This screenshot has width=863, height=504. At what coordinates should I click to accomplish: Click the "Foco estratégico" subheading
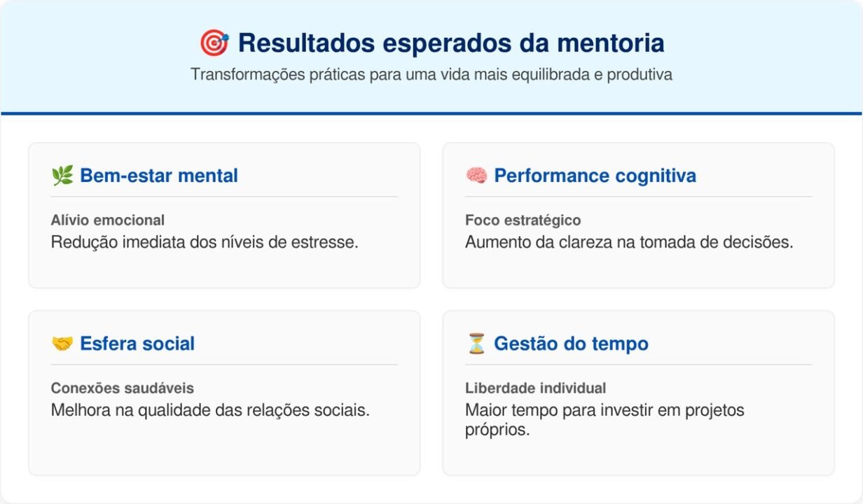(523, 220)
